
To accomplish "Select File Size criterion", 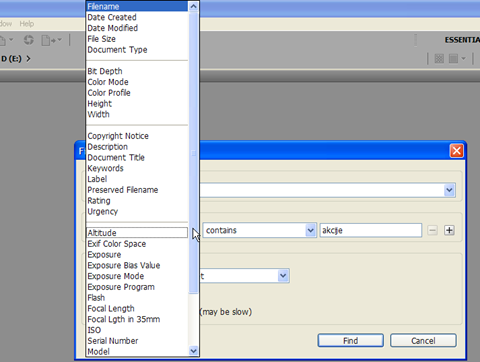I will pos(137,39).
